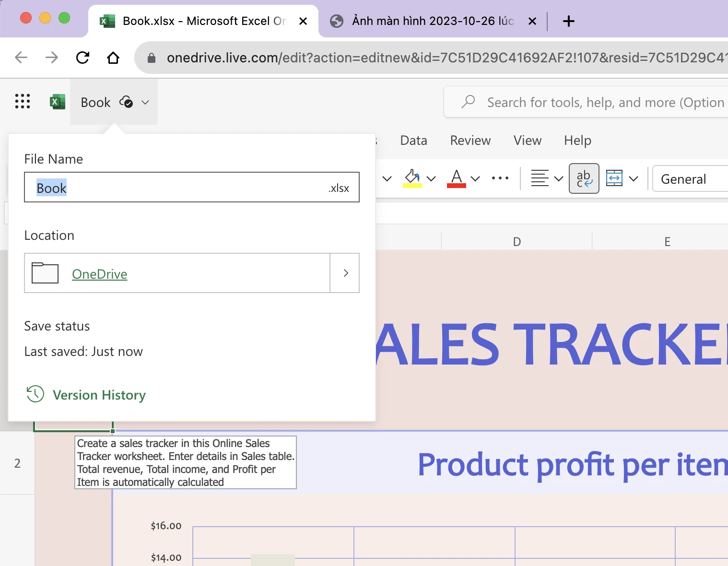
Task: Reload the browser page
Action: tap(82, 58)
